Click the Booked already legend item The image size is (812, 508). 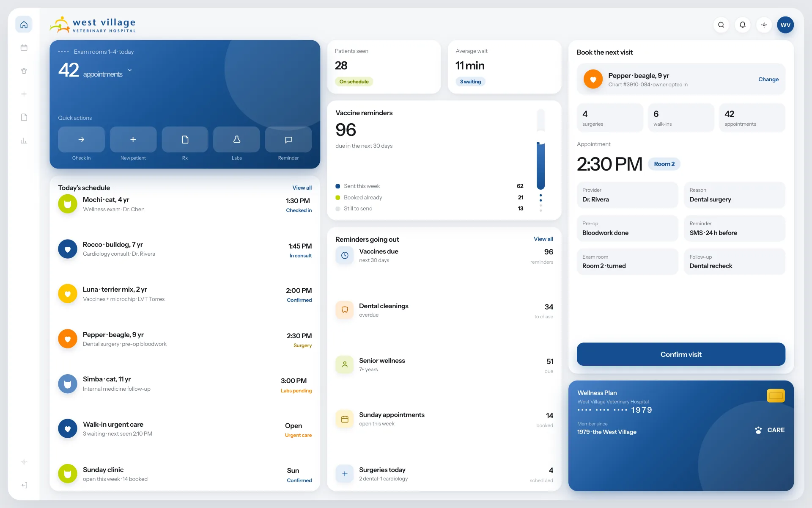click(x=429, y=198)
